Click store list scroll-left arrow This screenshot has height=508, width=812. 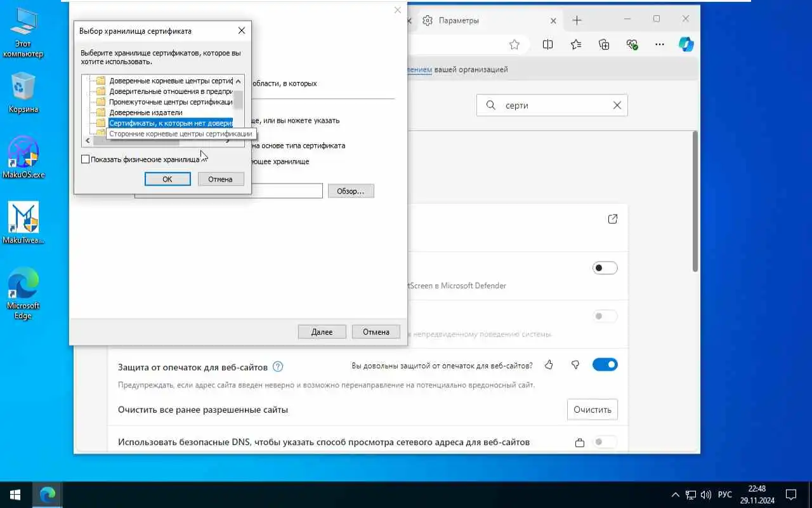88,140
